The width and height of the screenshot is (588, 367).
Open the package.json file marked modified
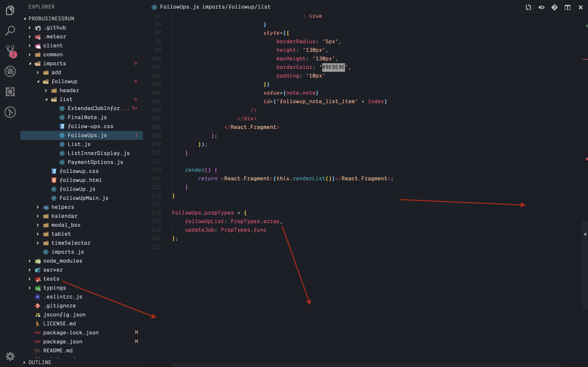[63, 342]
